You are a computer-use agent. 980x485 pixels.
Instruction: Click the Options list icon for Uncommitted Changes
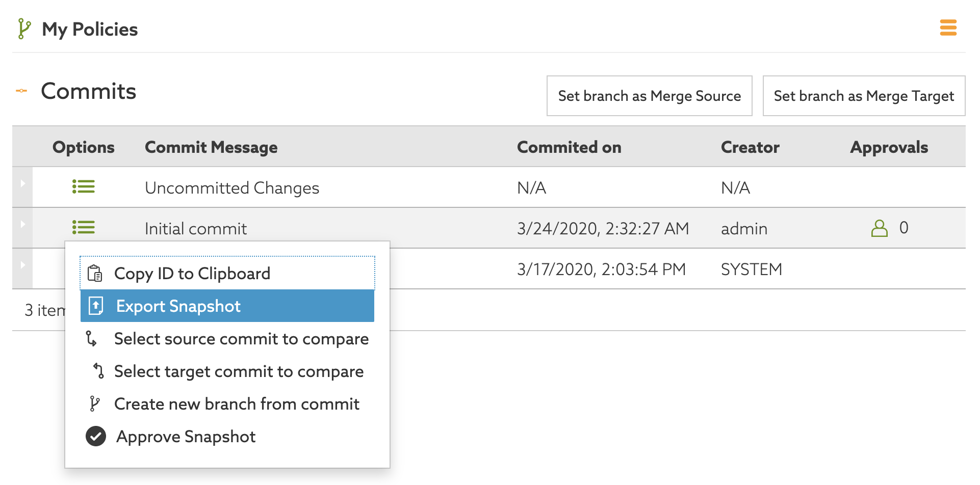[x=84, y=187]
